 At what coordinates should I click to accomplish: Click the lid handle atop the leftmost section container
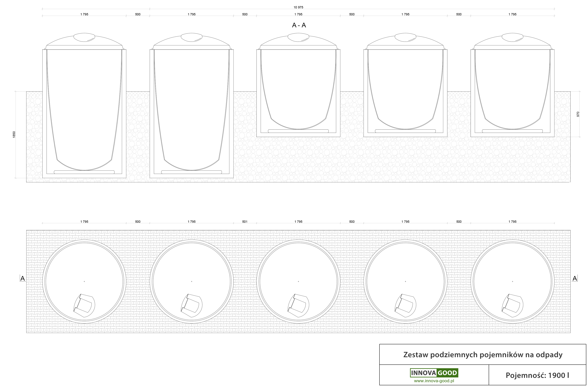coord(84,37)
